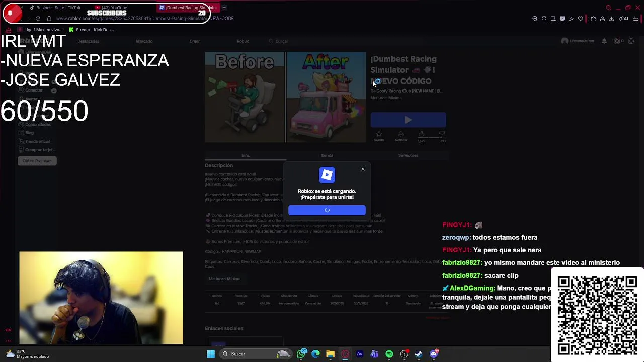The height and width of the screenshot is (362, 644).
Task: Open Roblox settings gear icon in header
Action: tap(631, 41)
